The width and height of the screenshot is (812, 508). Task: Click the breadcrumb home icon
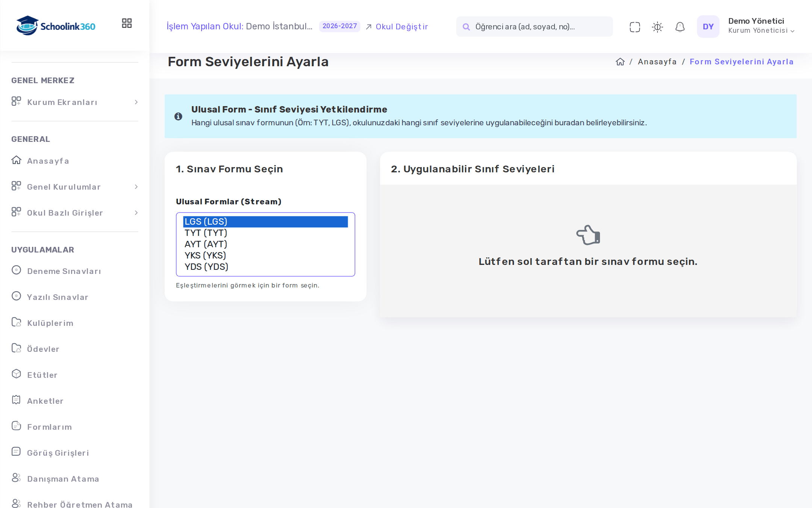[x=620, y=62]
